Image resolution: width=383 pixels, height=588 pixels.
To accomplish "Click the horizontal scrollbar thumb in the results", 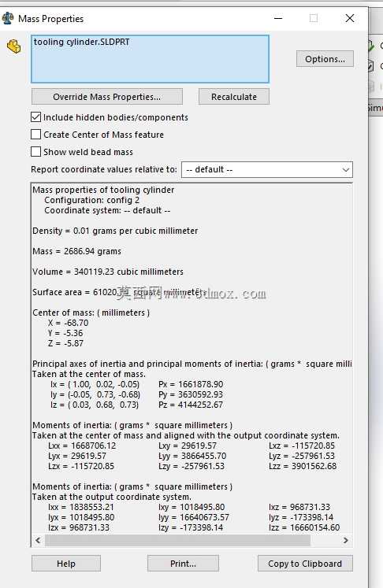I will pos(177,540).
